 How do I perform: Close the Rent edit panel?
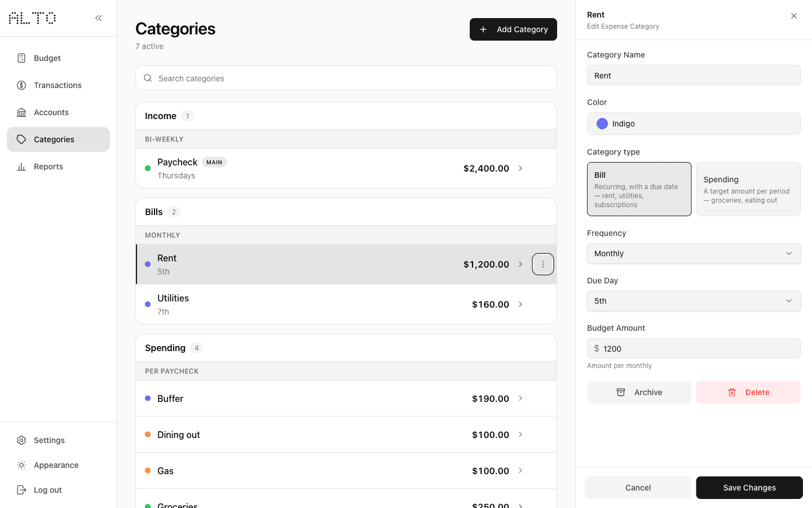[794, 16]
